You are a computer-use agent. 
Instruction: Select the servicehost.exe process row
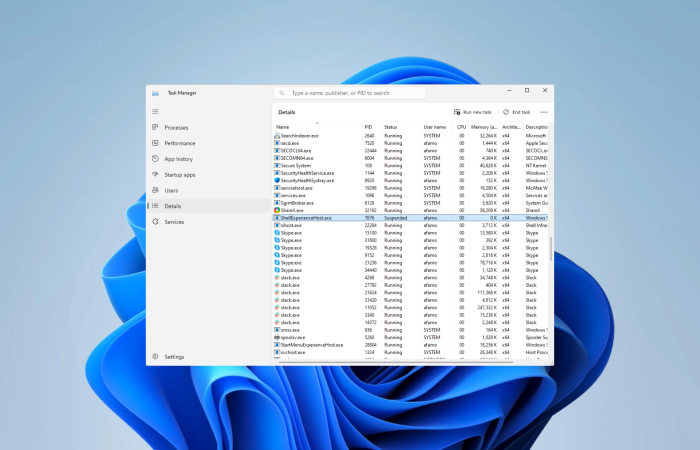click(x=410, y=188)
